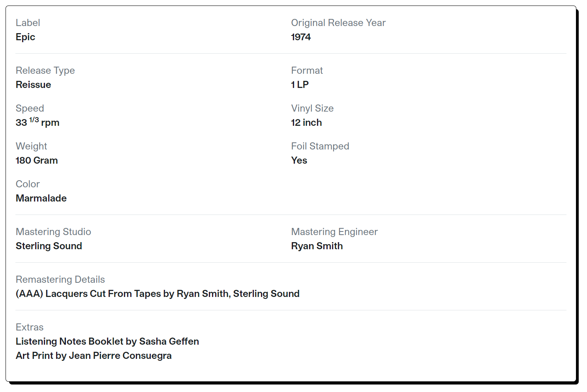Click Art Print by Jean Pierre Consuegra

[x=94, y=356]
